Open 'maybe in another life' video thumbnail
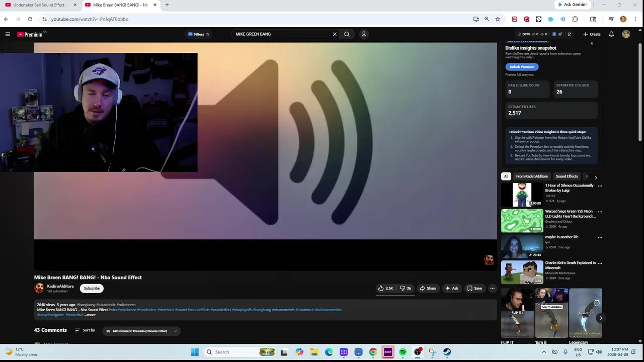The image size is (644, 362). pos(522,246)
